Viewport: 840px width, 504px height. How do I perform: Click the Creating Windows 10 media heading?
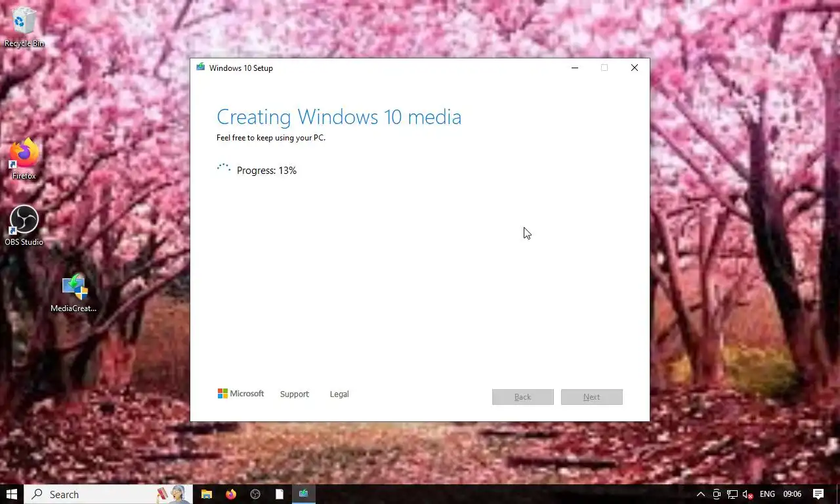(339, 117)
